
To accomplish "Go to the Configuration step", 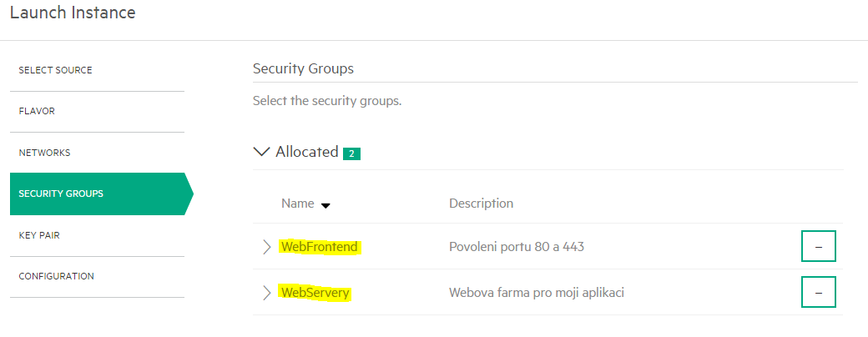I will 56,276.
